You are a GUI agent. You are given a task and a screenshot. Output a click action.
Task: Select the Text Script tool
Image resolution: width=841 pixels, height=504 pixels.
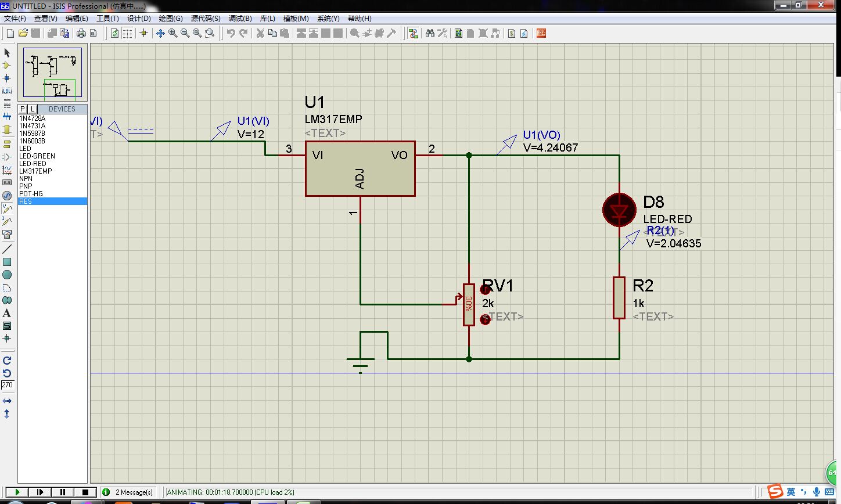(7, 103)
